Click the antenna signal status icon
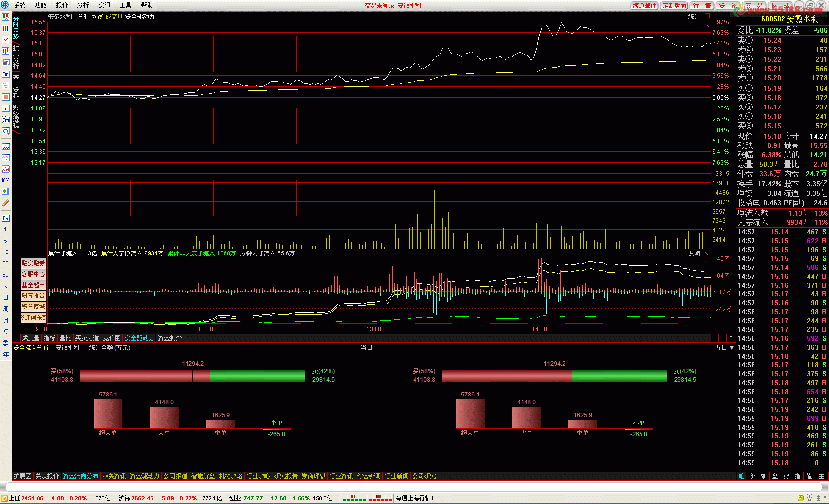This screenshot has height=504, width=829. [x=809, y=498]
